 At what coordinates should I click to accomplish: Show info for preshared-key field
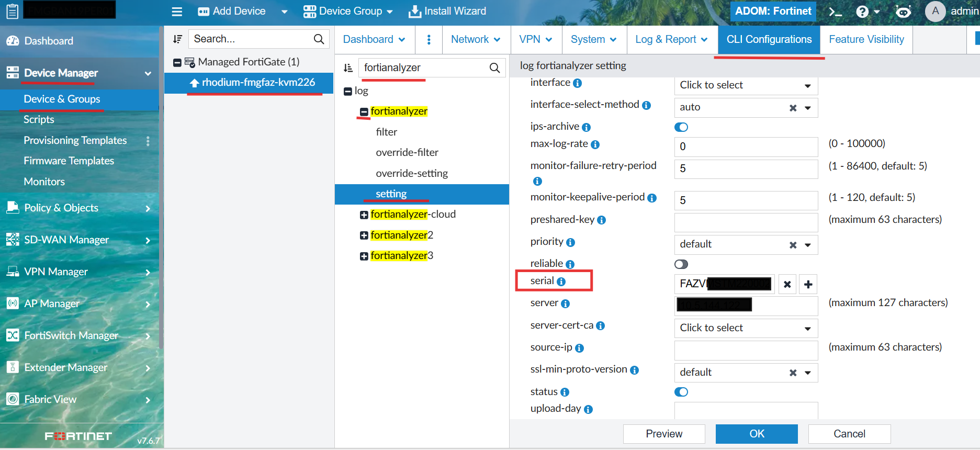point(602,220)
